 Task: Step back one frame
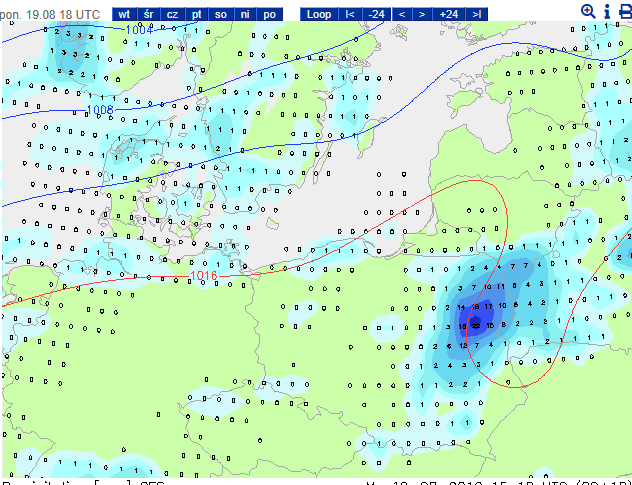point(402,14)
